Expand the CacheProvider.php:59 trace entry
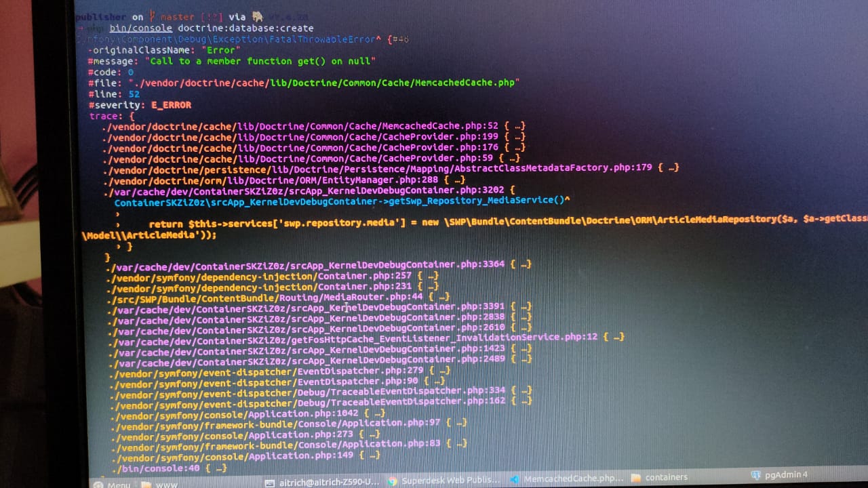This screenshot has width=868, height=488. tap(312, 159)
